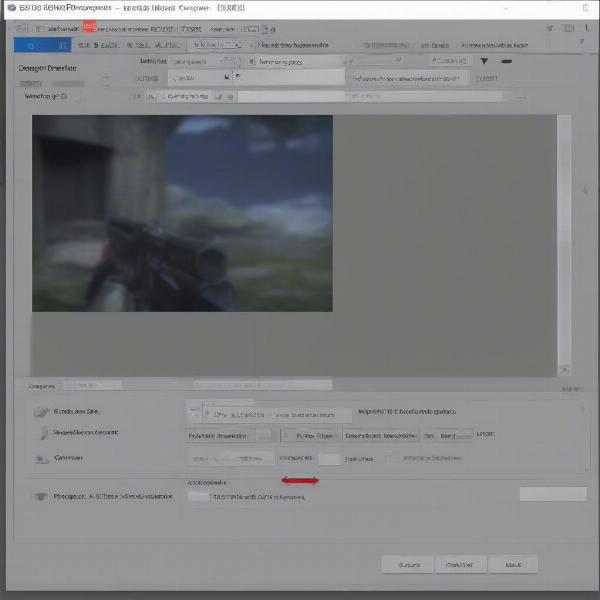Click the icon beside the second lower settings row

(44, 433)
